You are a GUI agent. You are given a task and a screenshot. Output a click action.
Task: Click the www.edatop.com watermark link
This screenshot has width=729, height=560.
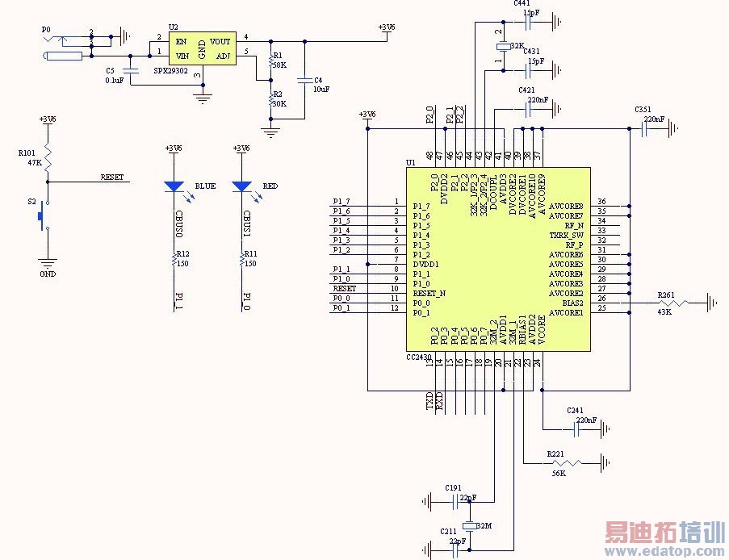[x=664, y=551]
